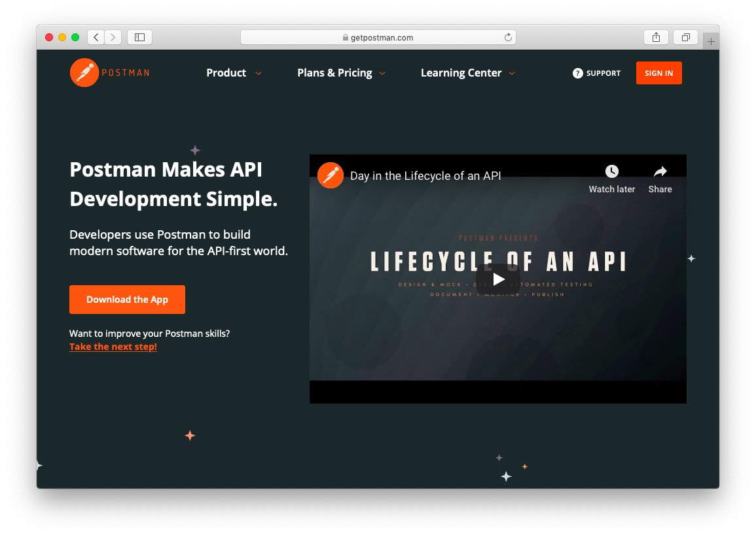
Task: Expand the Product dropdown chevron
Action: [x=259, y=73]
